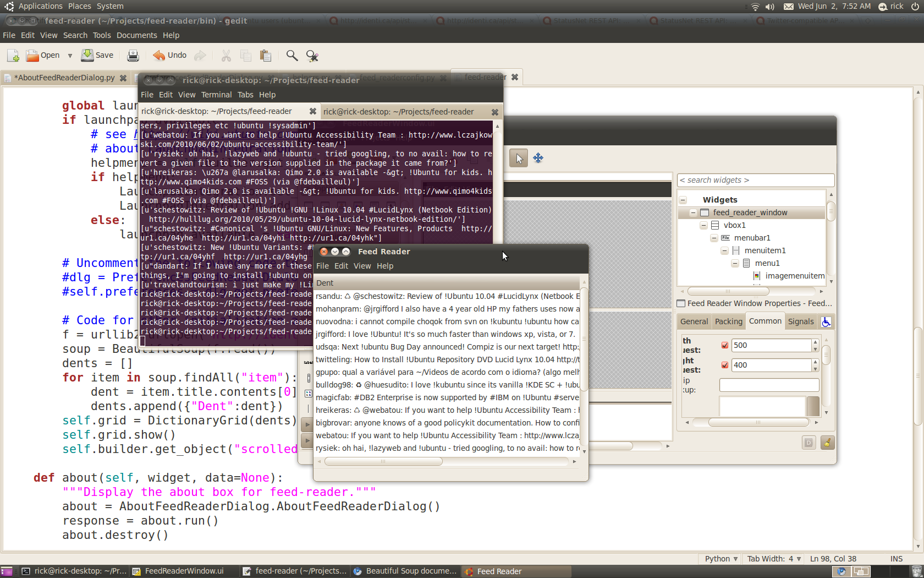The image size is (924, 578).
Task: Select the pointer selector tool in Glade
Action: [518, 159]
